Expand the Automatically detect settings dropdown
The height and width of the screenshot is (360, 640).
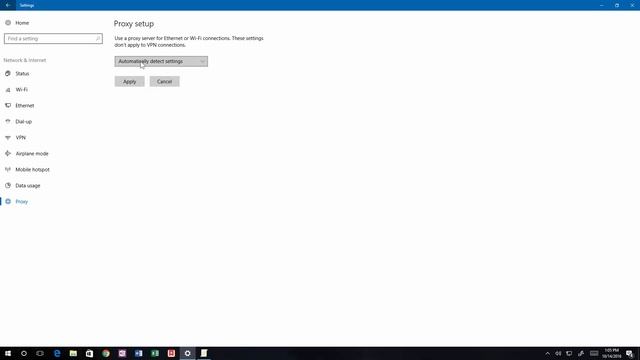pos(161,61)
